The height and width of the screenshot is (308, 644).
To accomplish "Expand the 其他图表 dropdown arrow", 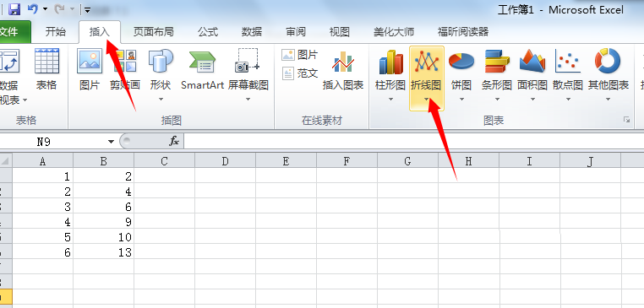I will click(x=609, y=100).
